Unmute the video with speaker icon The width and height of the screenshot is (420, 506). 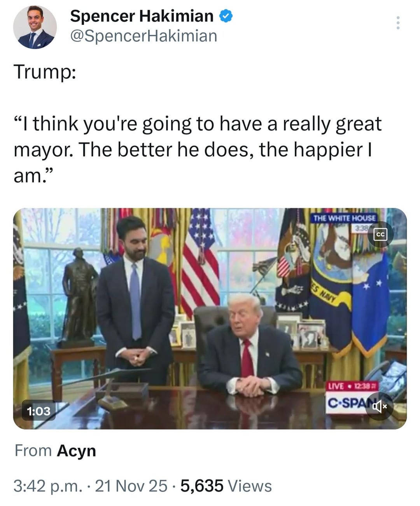[379, 406]
